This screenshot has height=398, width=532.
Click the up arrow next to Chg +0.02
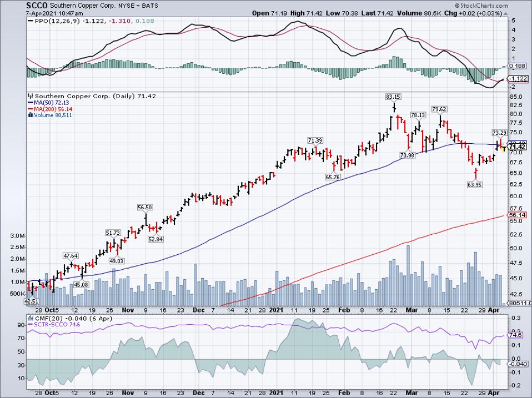[x=505, y=13]
